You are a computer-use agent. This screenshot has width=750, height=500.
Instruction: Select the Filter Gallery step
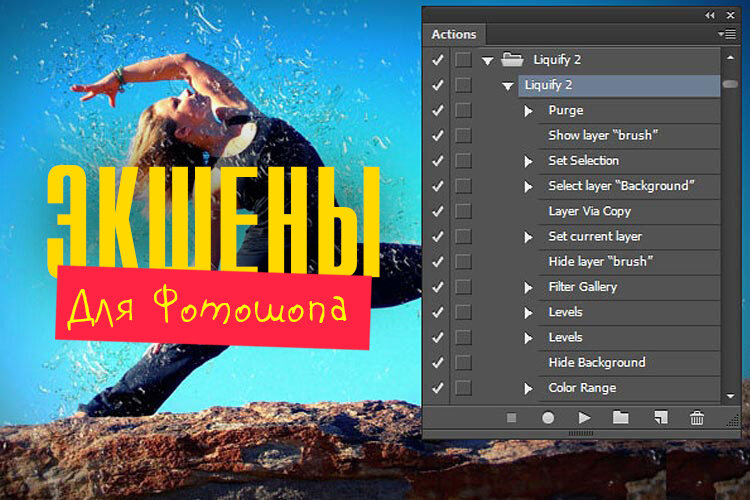click(x=629, y=287)
